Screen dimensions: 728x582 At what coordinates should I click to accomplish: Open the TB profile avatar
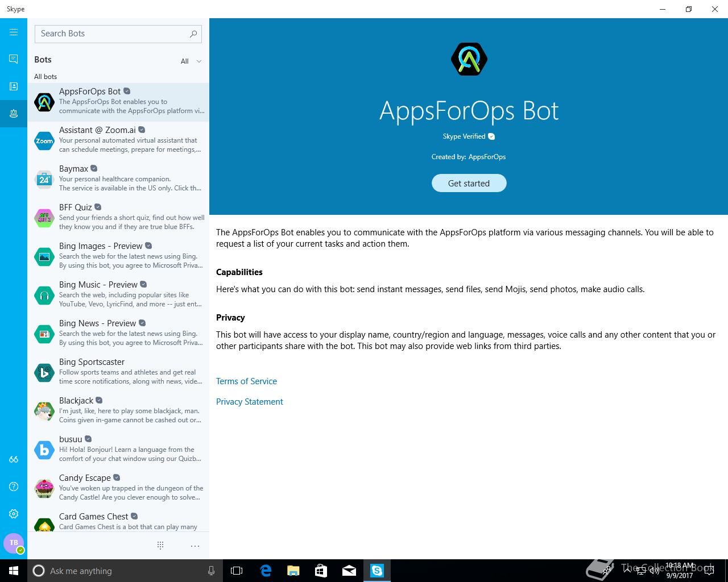click(x=14, y=543)
